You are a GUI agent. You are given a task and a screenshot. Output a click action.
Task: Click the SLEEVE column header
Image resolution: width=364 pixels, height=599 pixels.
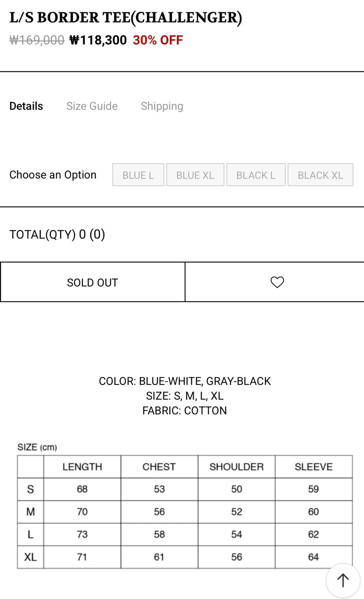[x=313, y=467]
